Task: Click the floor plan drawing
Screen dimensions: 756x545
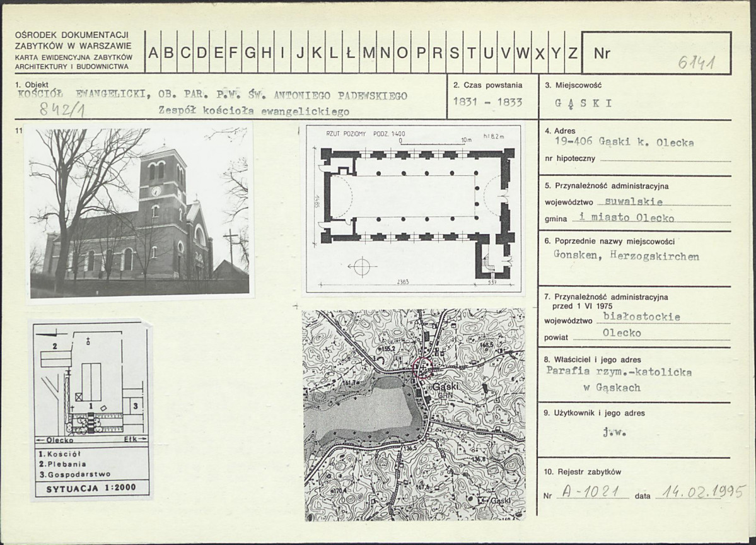Action: coord(412,210)
